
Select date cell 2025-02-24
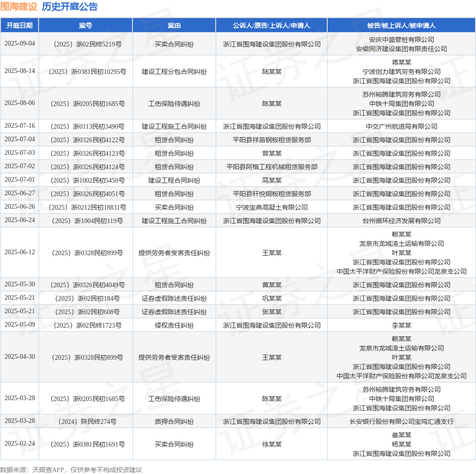pos(20,443)
